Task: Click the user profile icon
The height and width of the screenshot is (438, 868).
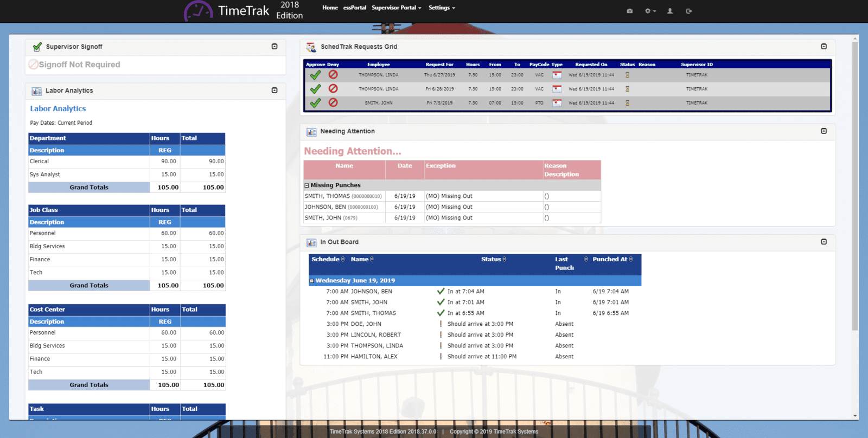Action: click(x=670, y=11)
